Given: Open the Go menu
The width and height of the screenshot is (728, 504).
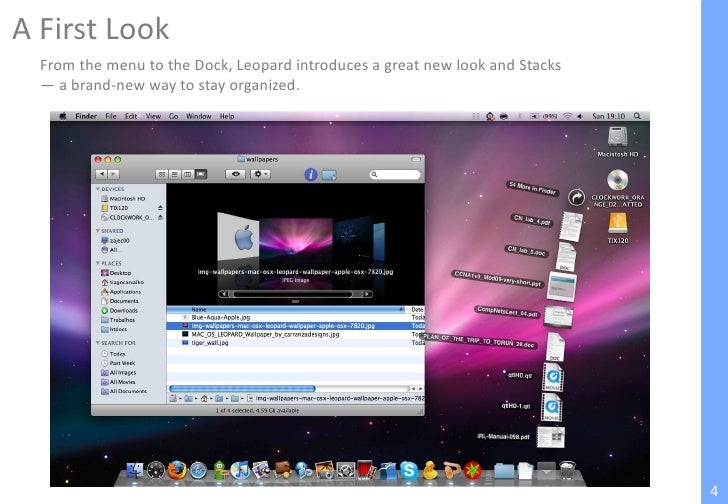Looking at the screenshot, I should tap(173, 116).
